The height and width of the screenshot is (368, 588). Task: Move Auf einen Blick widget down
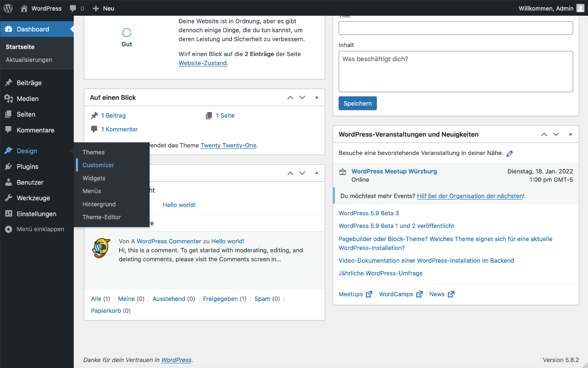(x=302, y=98)
